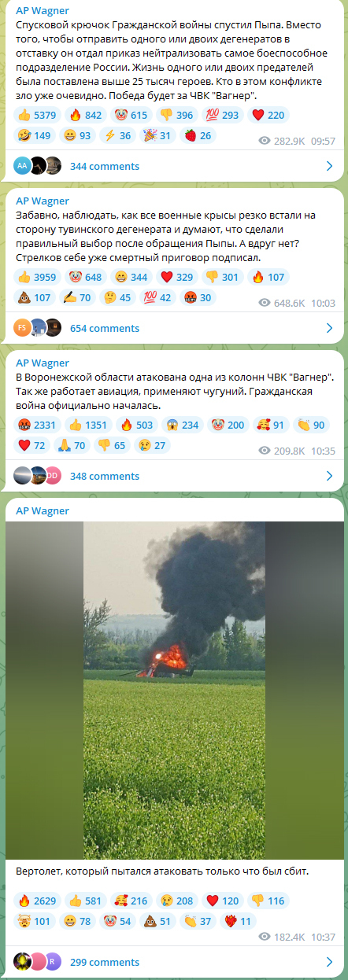Expand the 654 comments chevron arrow
Screen dimensions: 348x980
[x=330, y=328]
